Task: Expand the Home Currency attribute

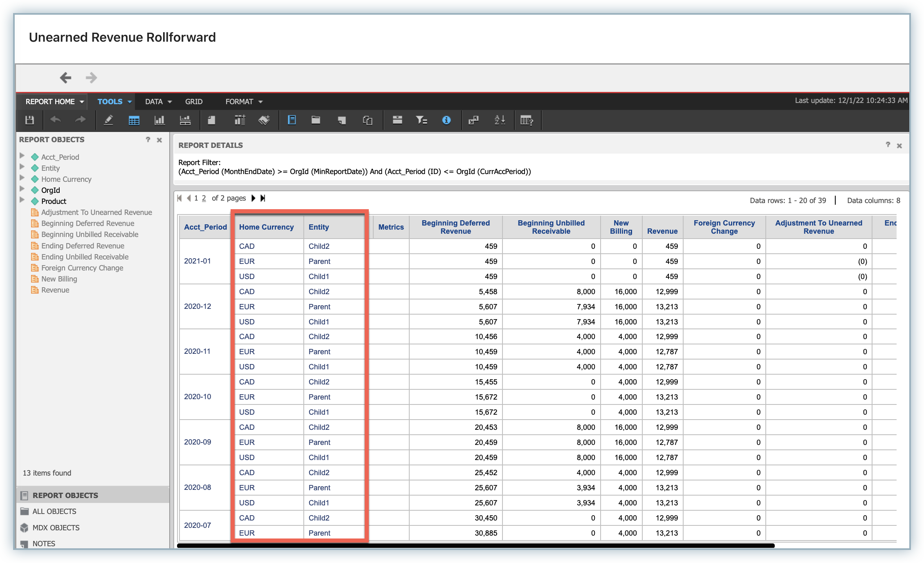Action: 22,178
